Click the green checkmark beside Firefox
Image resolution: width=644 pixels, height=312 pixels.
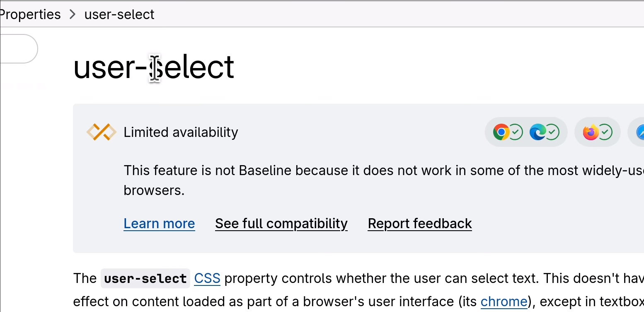tap(605, 132)
